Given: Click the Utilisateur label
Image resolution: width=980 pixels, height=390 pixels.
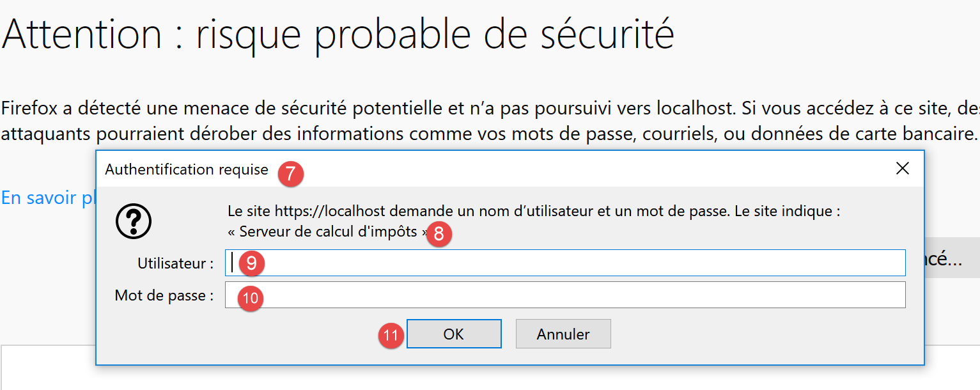Looking at the screenshot, I should (175, 263).
